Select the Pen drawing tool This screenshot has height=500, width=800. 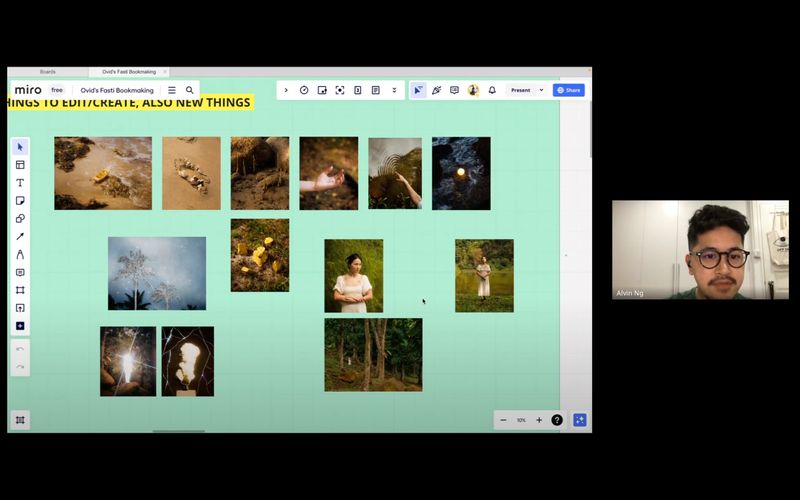pos(20,254)
